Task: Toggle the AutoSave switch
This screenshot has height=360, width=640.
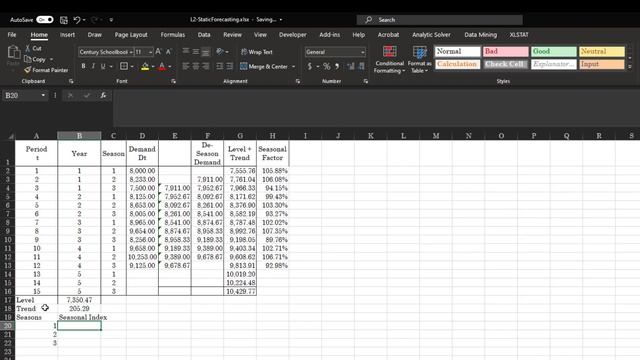Action: click(x=44, y=20)
